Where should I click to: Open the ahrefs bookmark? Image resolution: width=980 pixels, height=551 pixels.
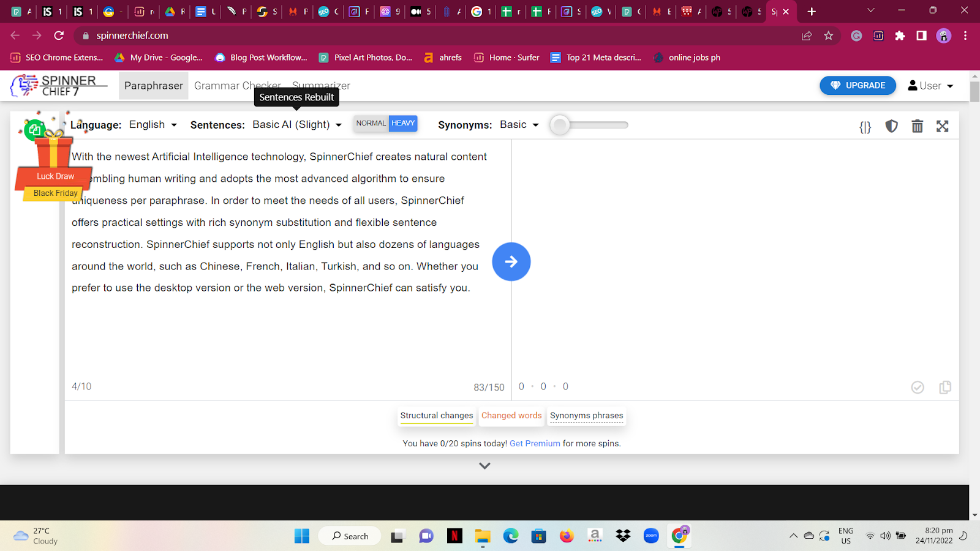coord(443,58)
